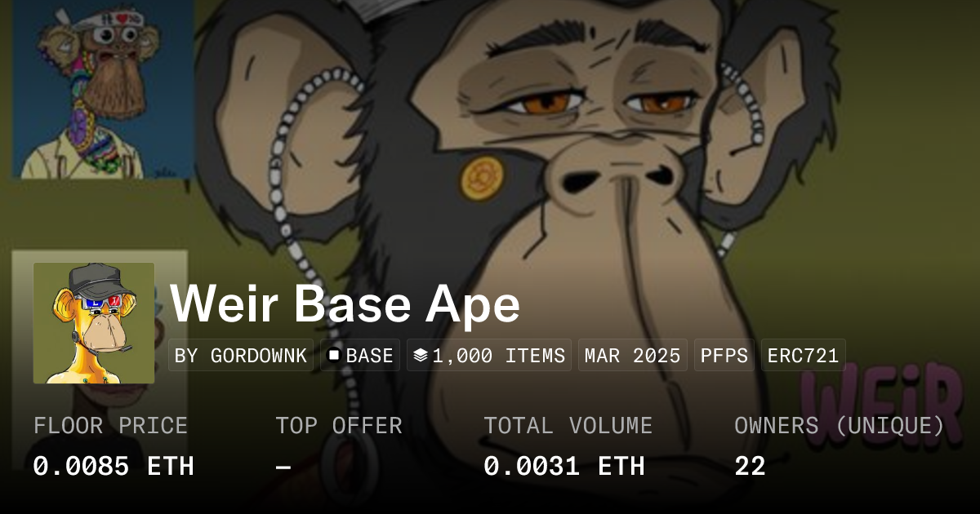Click the OWNERS (UNIQUE) label

[840, 426]
